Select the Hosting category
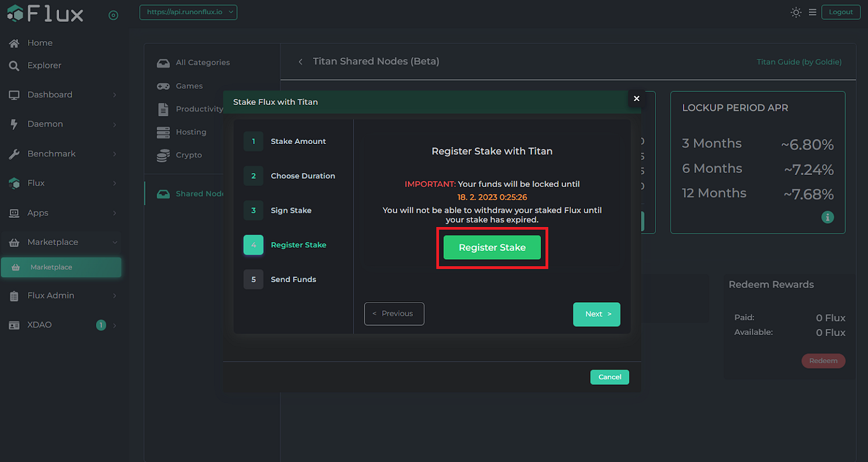Viewport: 868px width, 462px height. (163, 132)
